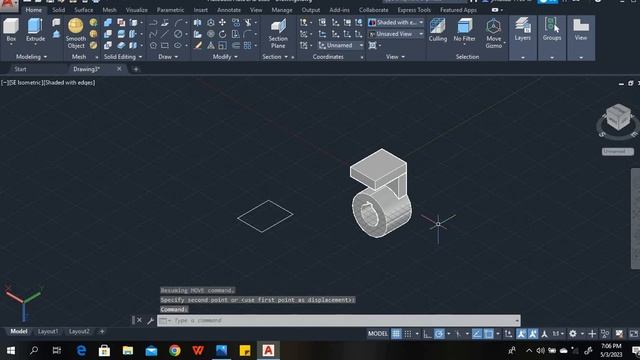
Task: Select the Move tool in Modify panel
Action: 222,22
